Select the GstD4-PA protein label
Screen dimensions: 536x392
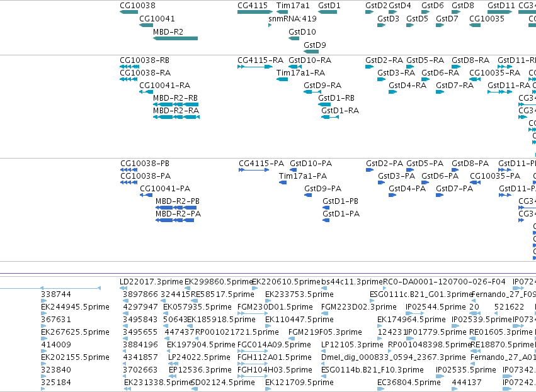408,189
